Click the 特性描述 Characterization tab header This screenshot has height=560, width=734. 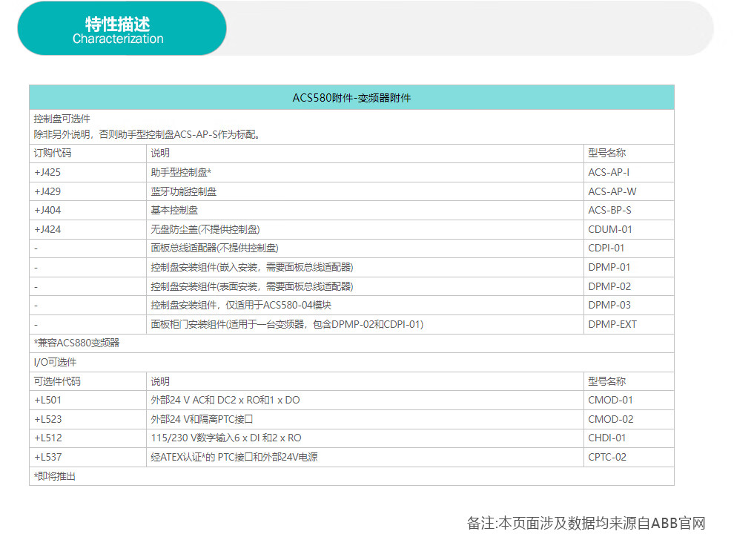[x=119, y=29]
